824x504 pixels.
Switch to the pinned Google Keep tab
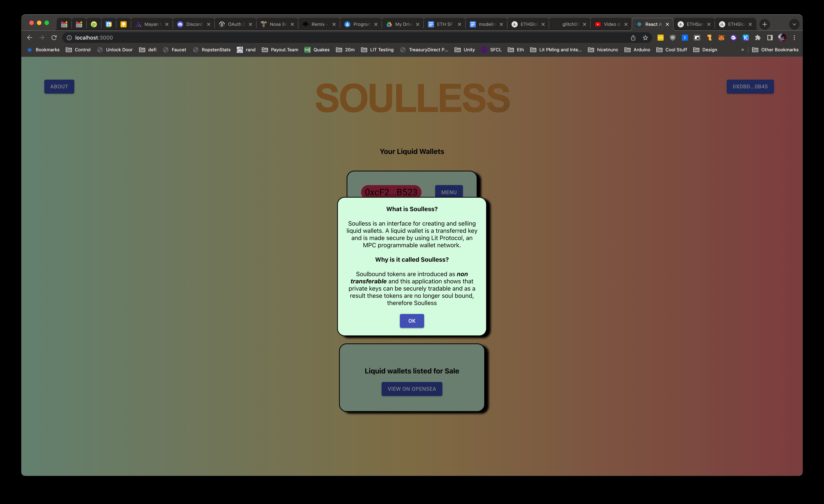coord(123,24)
